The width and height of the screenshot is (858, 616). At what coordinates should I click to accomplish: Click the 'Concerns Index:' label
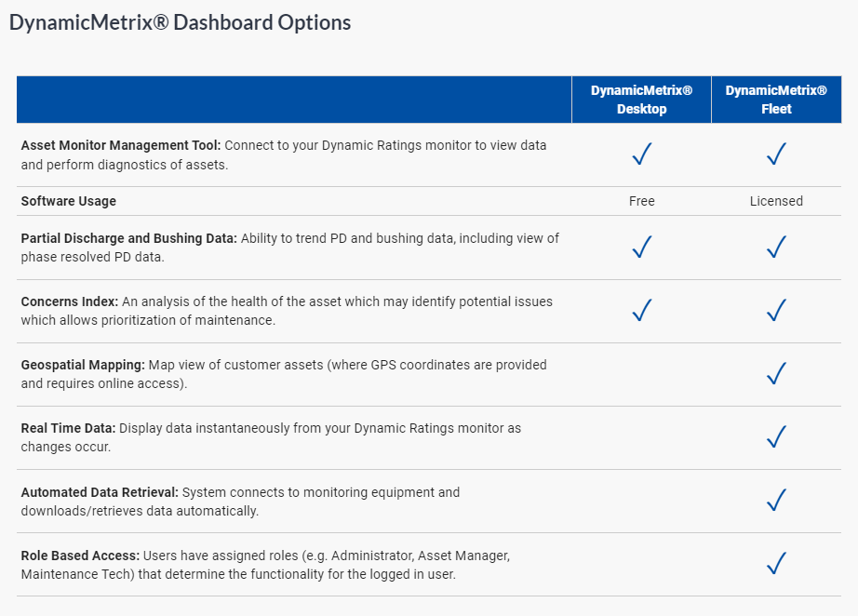click(70, 301)
